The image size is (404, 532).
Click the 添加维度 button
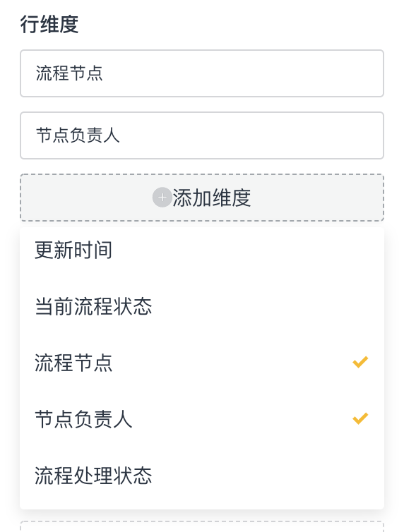202,198
